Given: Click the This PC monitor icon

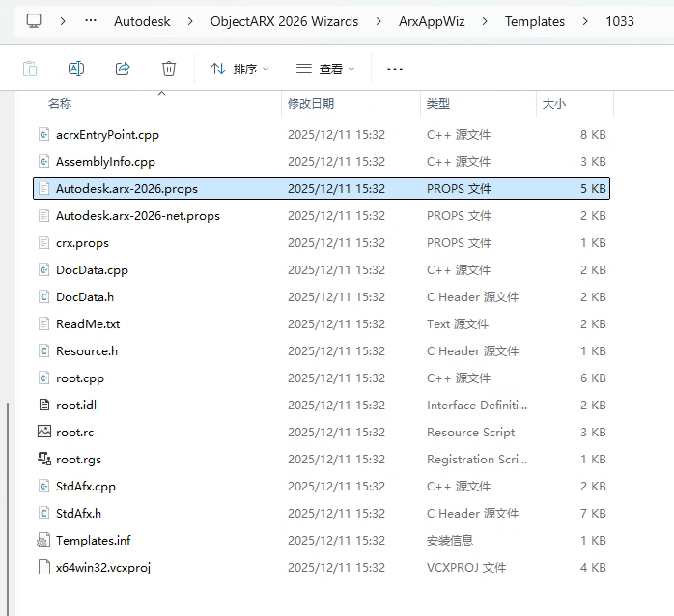Looking at the screenshot, I should coord(34,20).
